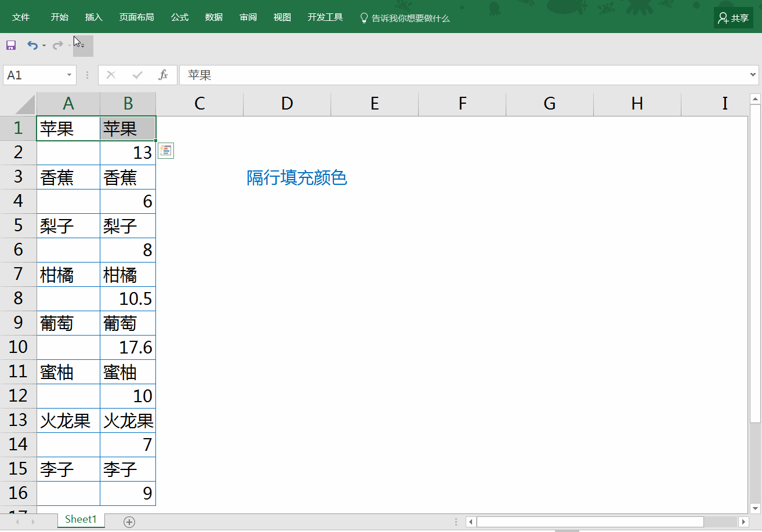This screenshot has height=532, width=762.
Task: Click cell B11 containing 蜜柚
Action: pos(128,371)
